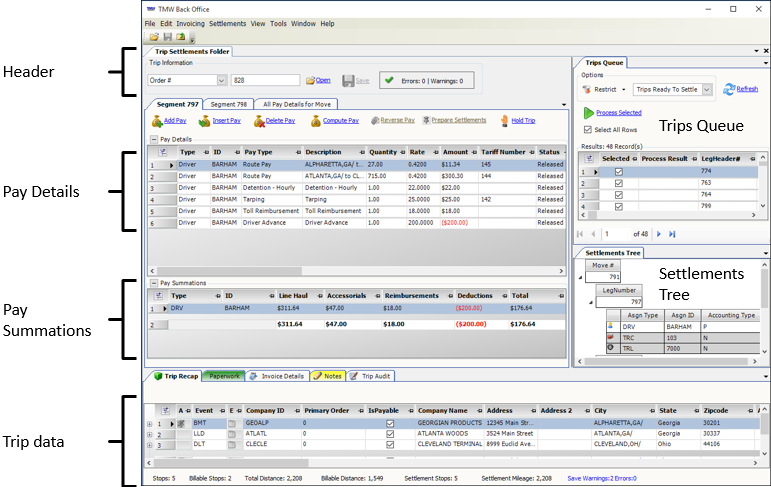Screen dimensions: 771x487
Task: Click the order number input field
Action: pos(265,80)
